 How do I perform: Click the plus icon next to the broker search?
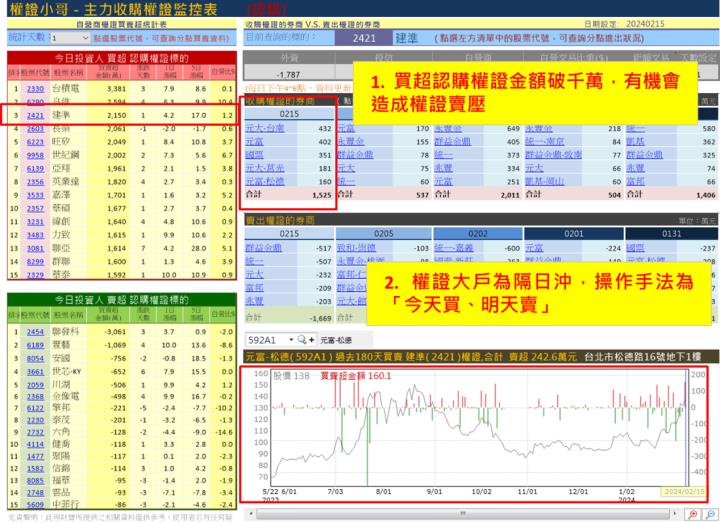pyautogui.click(x=312, y=340)
